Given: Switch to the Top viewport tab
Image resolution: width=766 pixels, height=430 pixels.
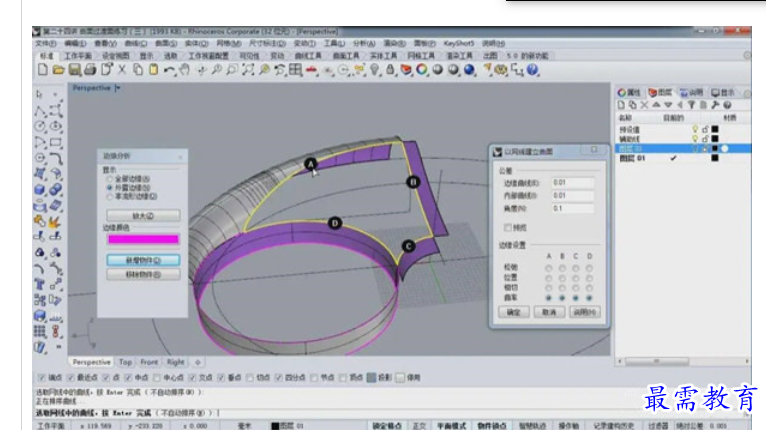Looking at the screenshot, I should (125, 362).
